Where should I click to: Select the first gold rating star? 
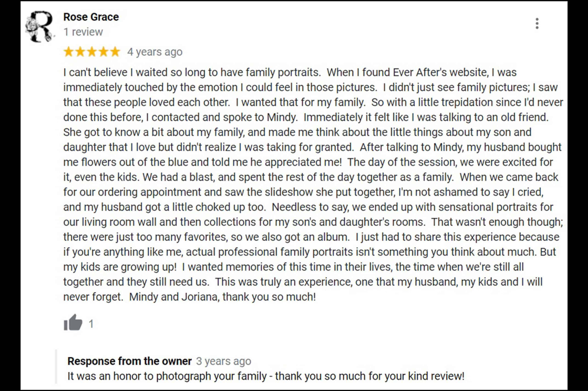tap(68, 52)
